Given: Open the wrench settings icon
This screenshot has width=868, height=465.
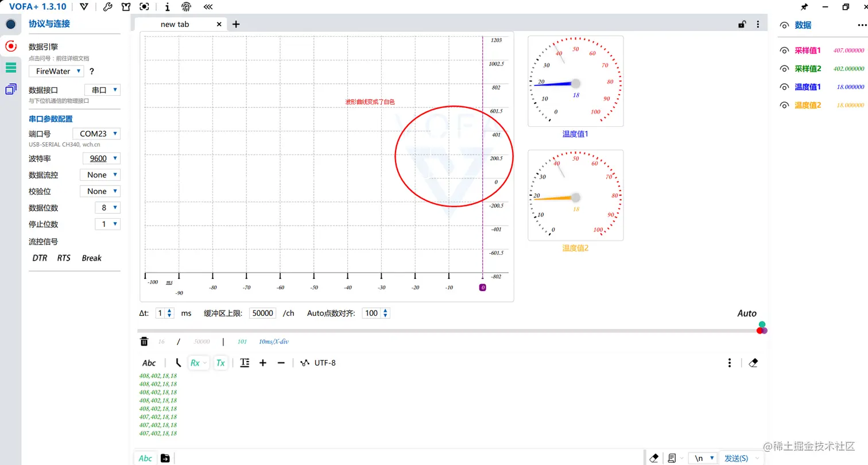Looking at the screenshot, I should pos(107,7).
